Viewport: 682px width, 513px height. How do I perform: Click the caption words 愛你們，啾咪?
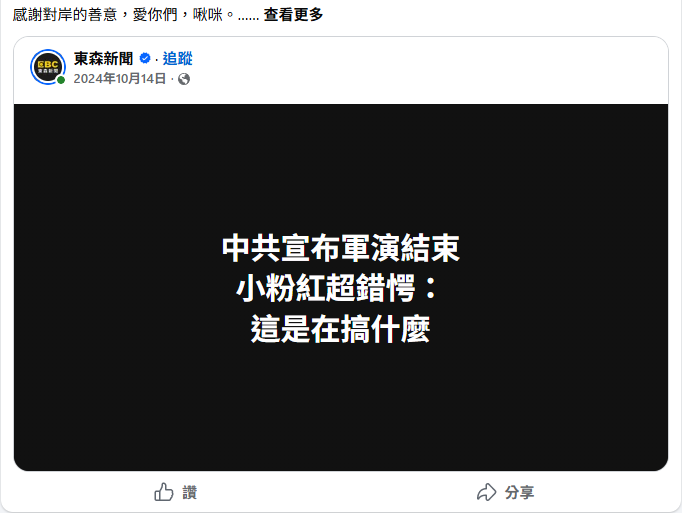pyautogui.click(x=177, y=15)
